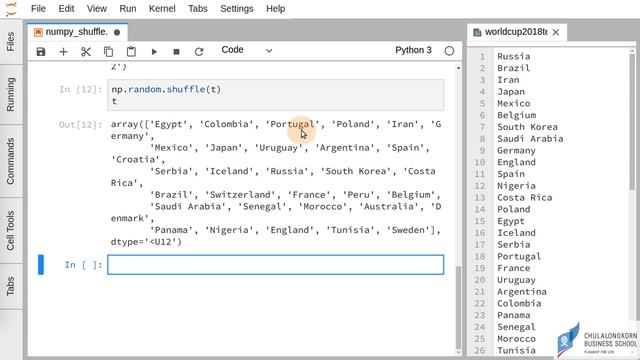Show the Cell Tools sidebar panel
This screenshot has width=640, height=360.
tap(11, 231)
